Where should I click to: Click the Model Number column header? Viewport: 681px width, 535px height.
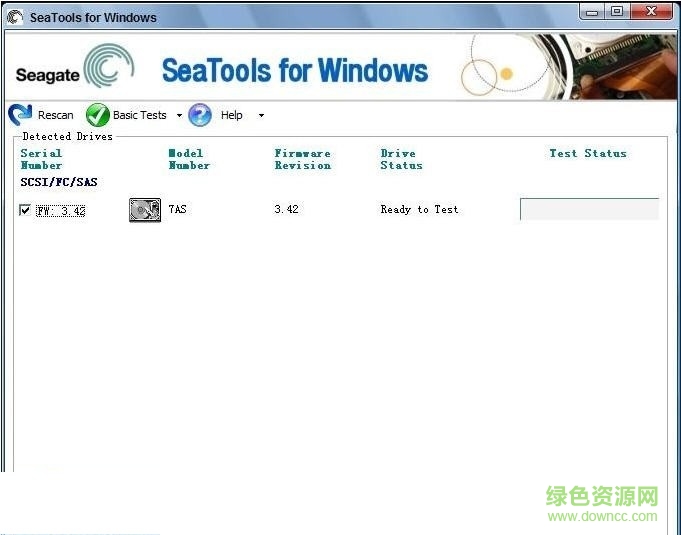(x=189, y=159)
